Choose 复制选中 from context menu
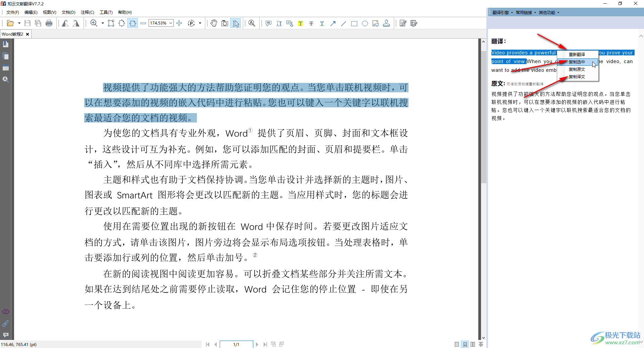Screen dimensions: 644x348 coord(578,62)
